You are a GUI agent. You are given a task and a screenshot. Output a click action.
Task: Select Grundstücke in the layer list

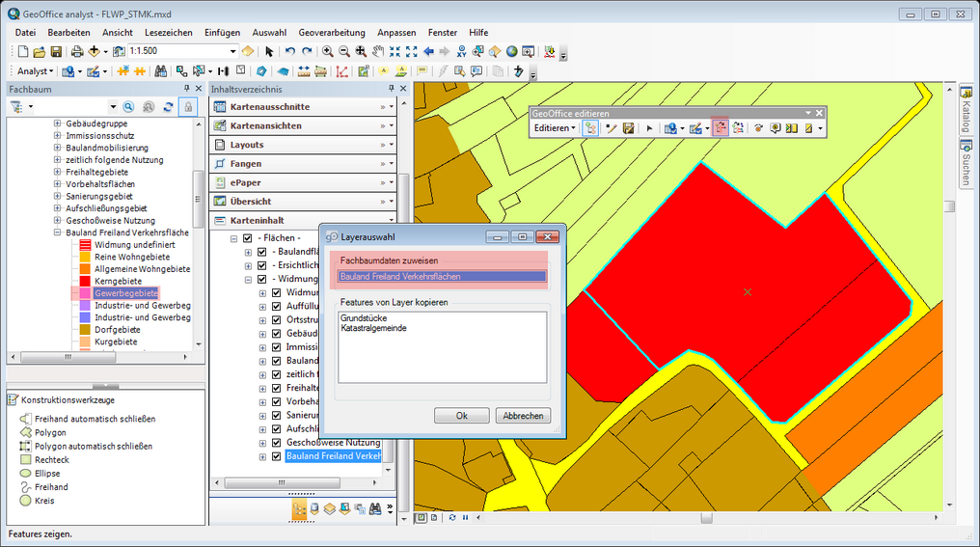pyautogui.click(x=364, y=316)
